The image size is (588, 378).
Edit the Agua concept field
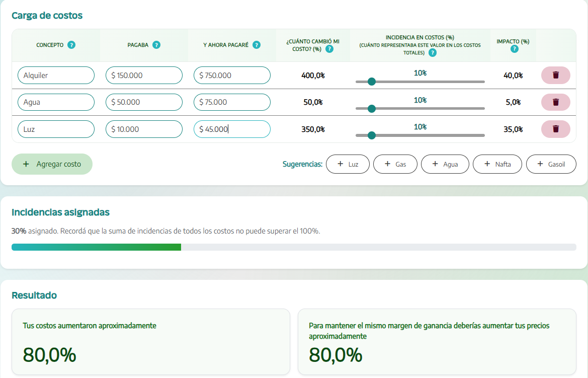56,102
